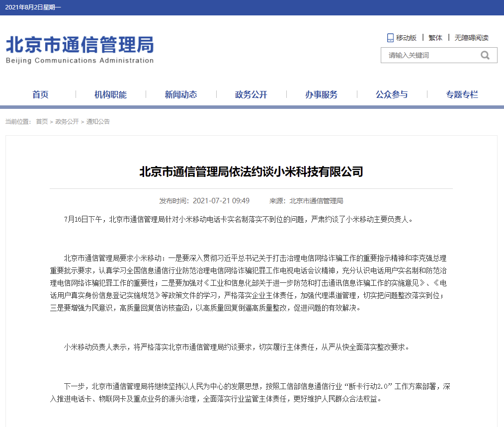Click the paragraph starting 下一步,北京市通信管理局
504x427 pixels.
click(x=250, y=393)
